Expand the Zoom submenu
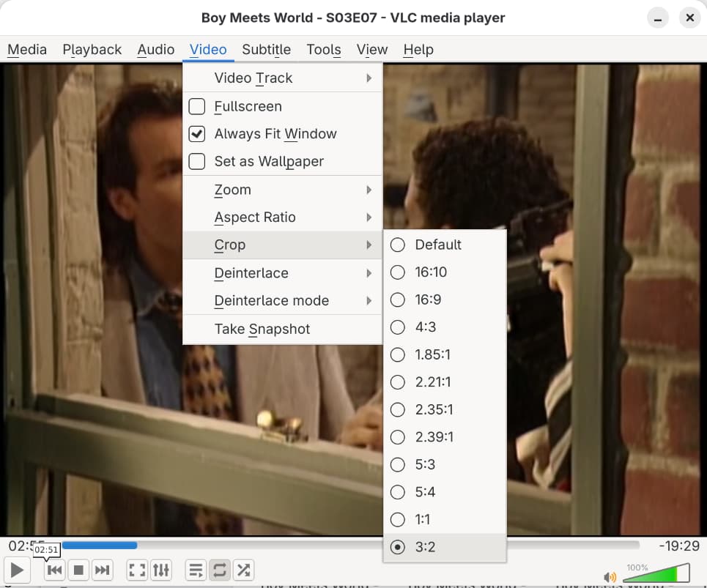 (x=282, y=190)
